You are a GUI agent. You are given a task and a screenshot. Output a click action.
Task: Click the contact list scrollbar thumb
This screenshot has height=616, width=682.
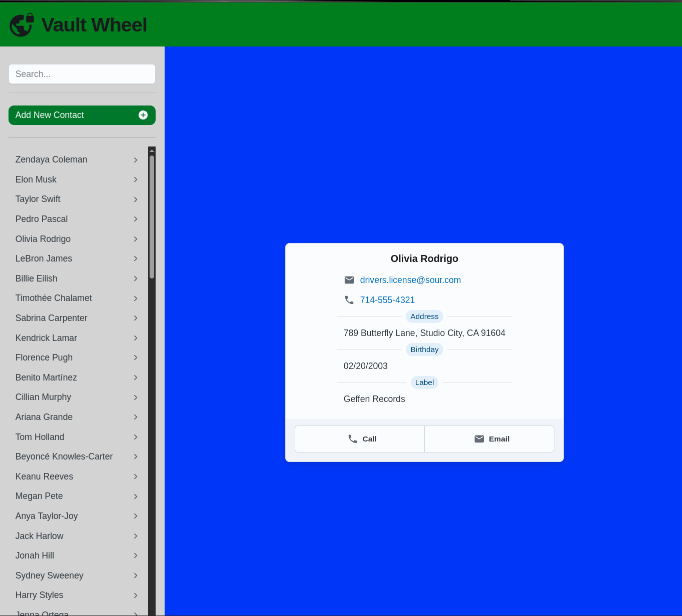pyautogui.click(x=152, y=216)
